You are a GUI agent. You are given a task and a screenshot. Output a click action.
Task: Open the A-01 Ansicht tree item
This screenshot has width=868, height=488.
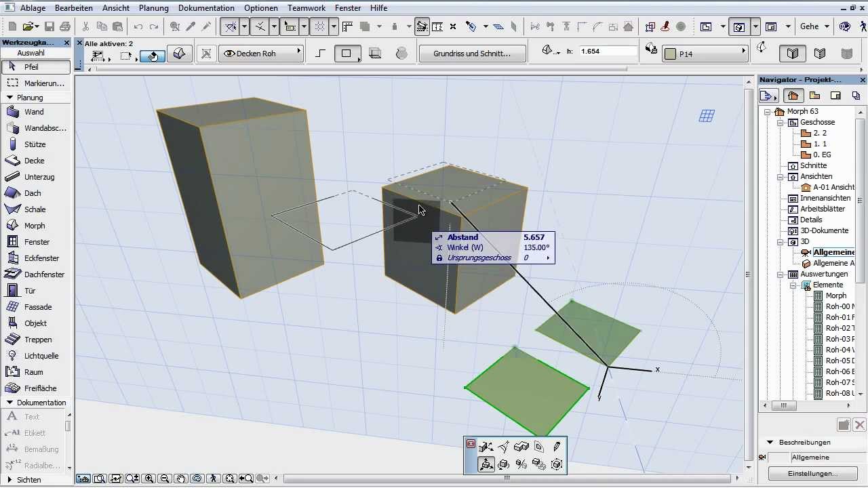click(827, 187)
